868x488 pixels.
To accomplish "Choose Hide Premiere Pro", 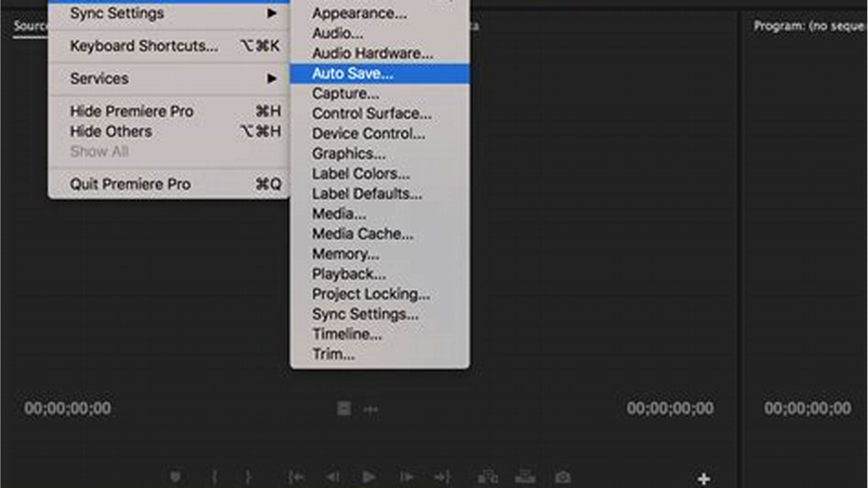I will (169, 111).
